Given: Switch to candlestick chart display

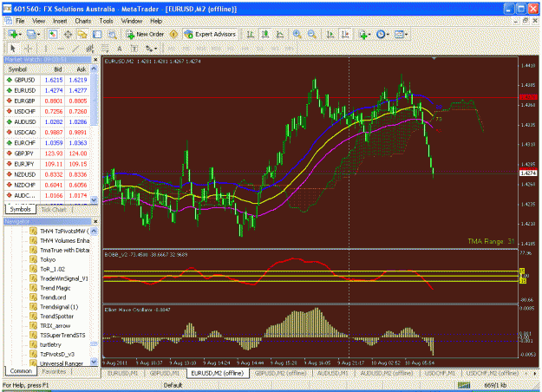Looking at the screenshot, I should (265, 34).
